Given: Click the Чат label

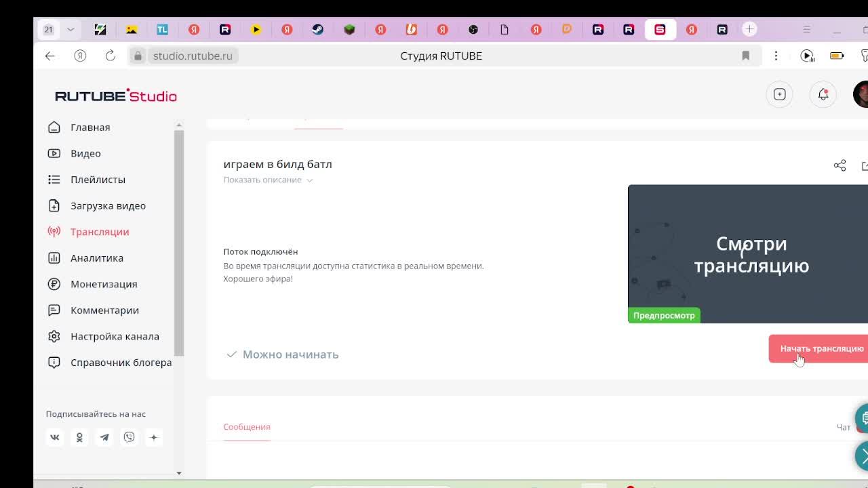Looking at the screenshot, I should click(x=843, y=427).
